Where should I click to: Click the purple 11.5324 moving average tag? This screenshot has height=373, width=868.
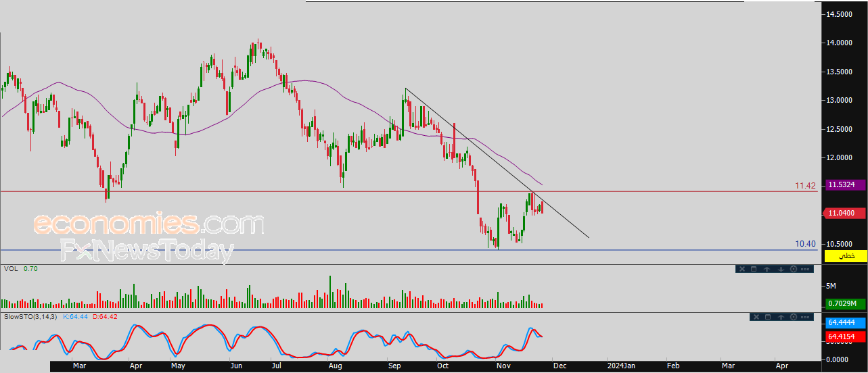click(x=844, y=184)
